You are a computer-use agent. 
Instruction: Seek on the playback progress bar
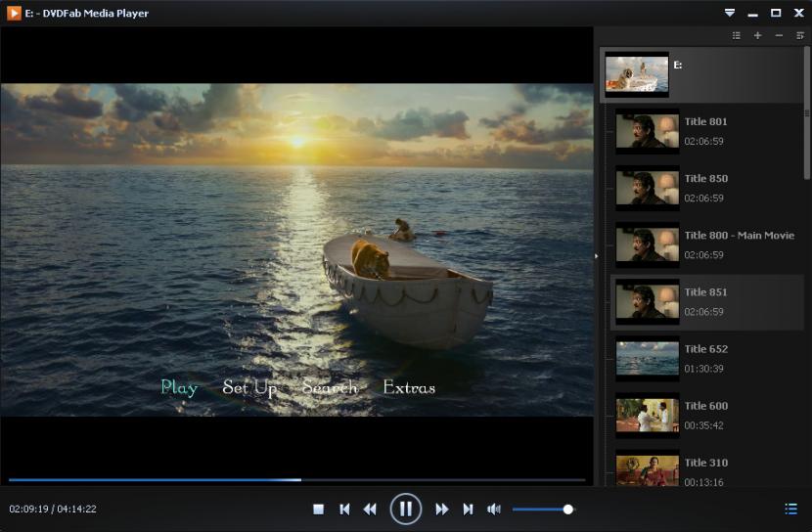click(x=296, y=480)
